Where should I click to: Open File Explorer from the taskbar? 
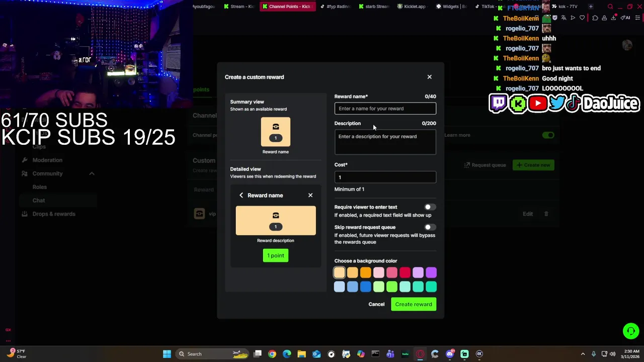pyautogui.click(x=301, y=354)
